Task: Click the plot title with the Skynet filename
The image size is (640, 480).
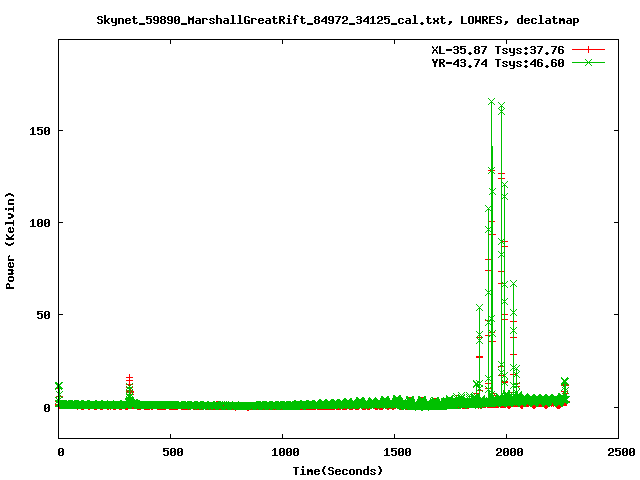Action: pyautogui.click(x=338, y=20)
